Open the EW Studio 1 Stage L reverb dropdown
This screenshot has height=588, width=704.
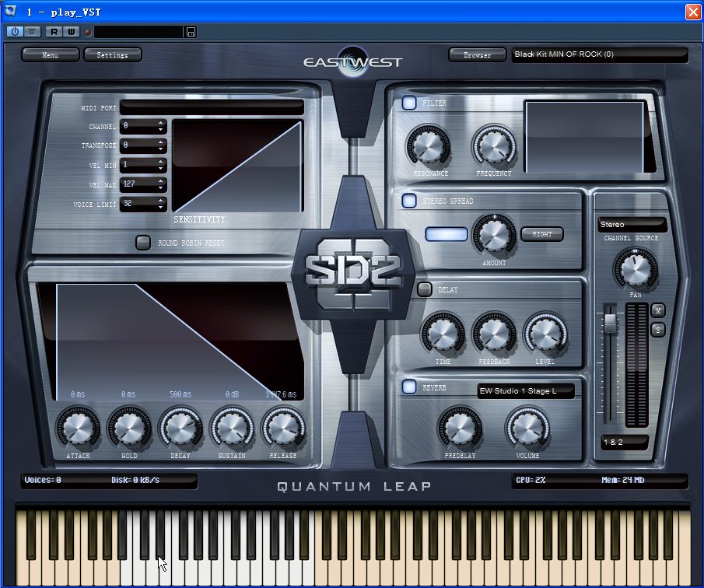[x=526, y=391]
